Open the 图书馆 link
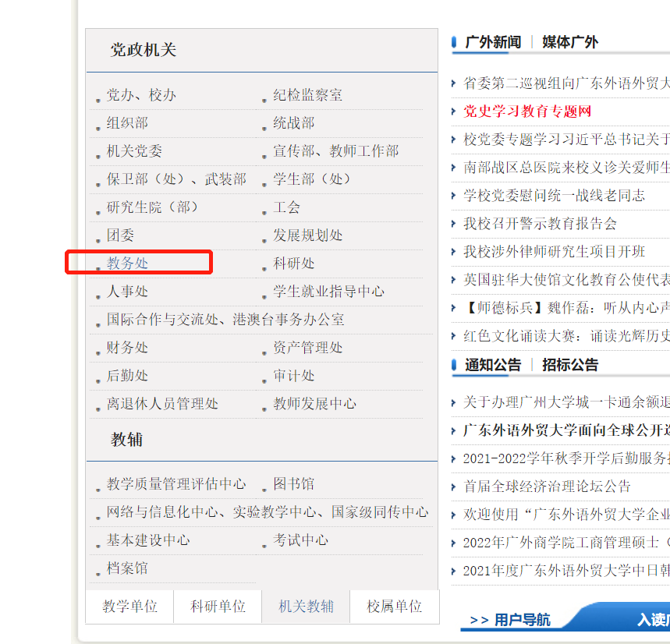The image size is (670, 644). tap(294, 484)
